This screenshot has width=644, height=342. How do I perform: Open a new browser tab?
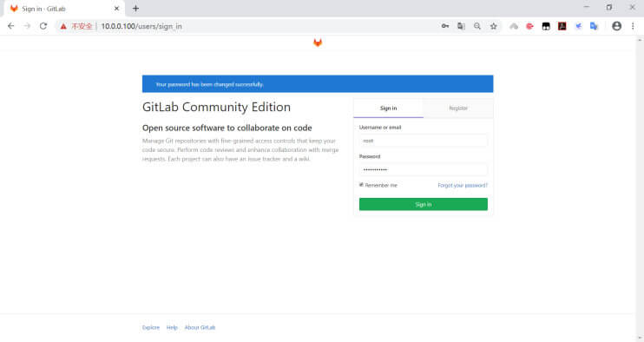pos(135,8)
